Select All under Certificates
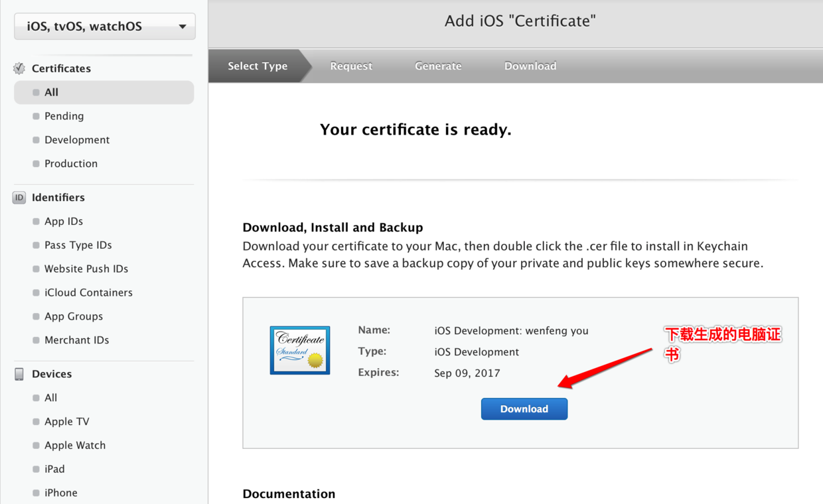 104,92
